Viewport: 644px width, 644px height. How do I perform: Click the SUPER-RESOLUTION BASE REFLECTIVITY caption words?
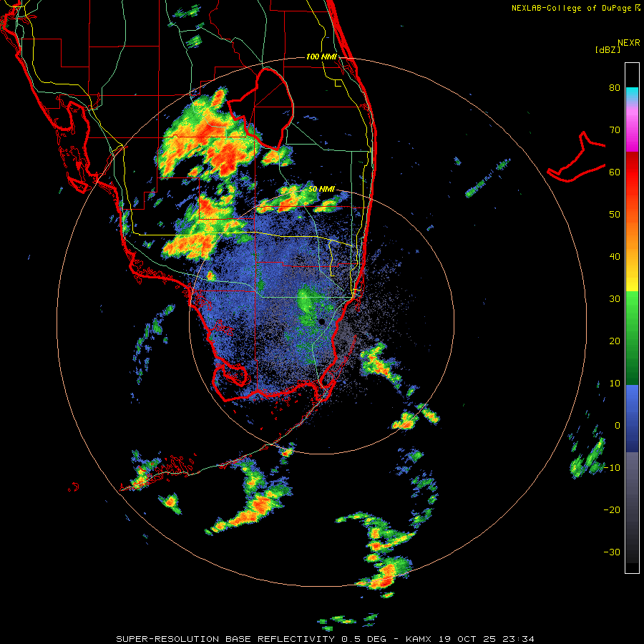click(225, 639)
